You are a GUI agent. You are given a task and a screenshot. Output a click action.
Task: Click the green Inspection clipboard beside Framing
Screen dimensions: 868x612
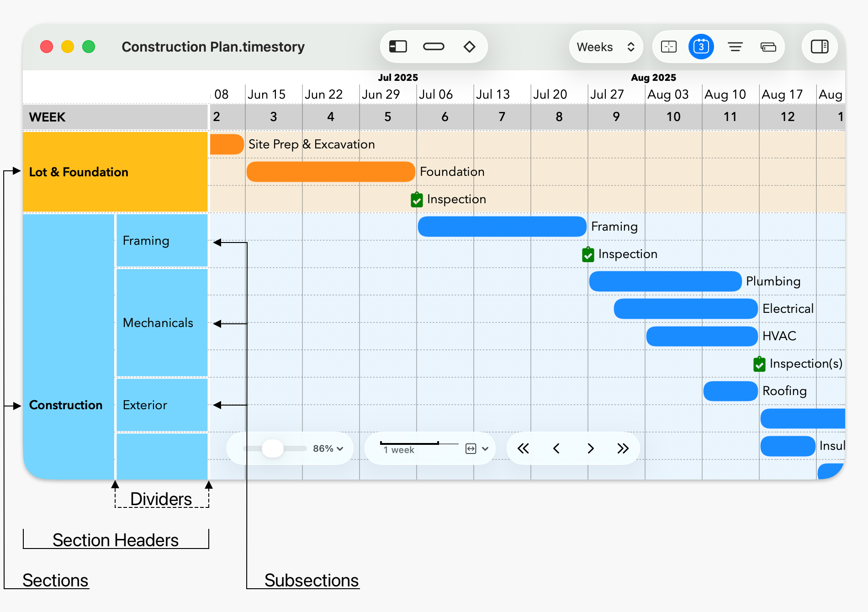coord(588,254)
